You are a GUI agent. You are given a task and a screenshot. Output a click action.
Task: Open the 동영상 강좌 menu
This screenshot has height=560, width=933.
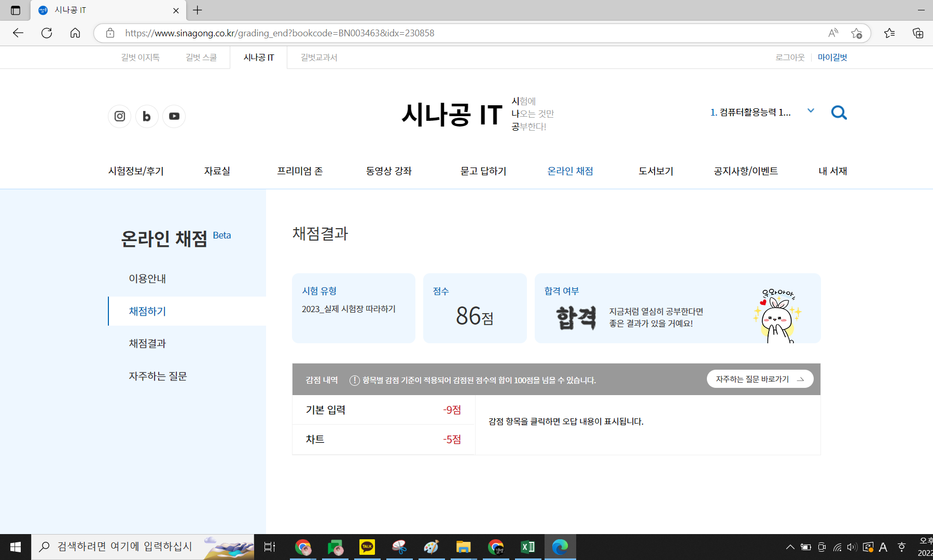coord(388,171)
